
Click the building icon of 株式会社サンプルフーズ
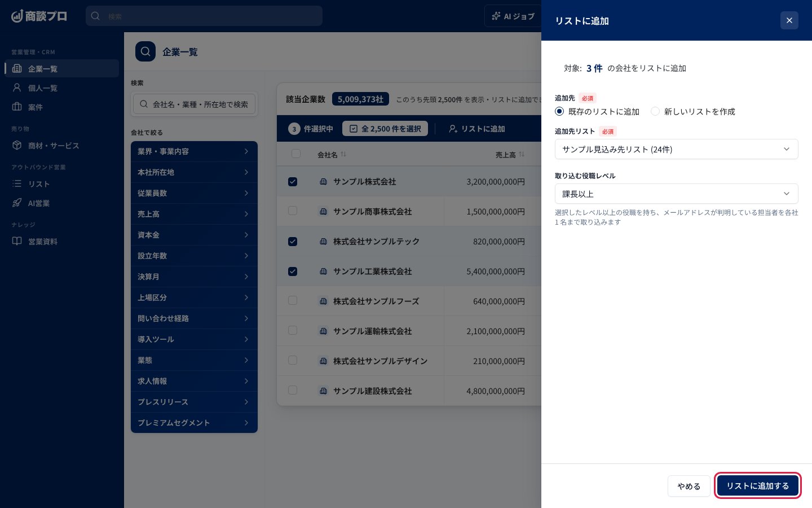coord(323,301)
